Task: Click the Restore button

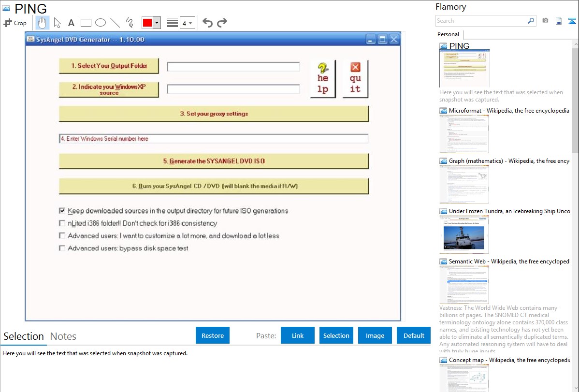Action: (213, 335)
